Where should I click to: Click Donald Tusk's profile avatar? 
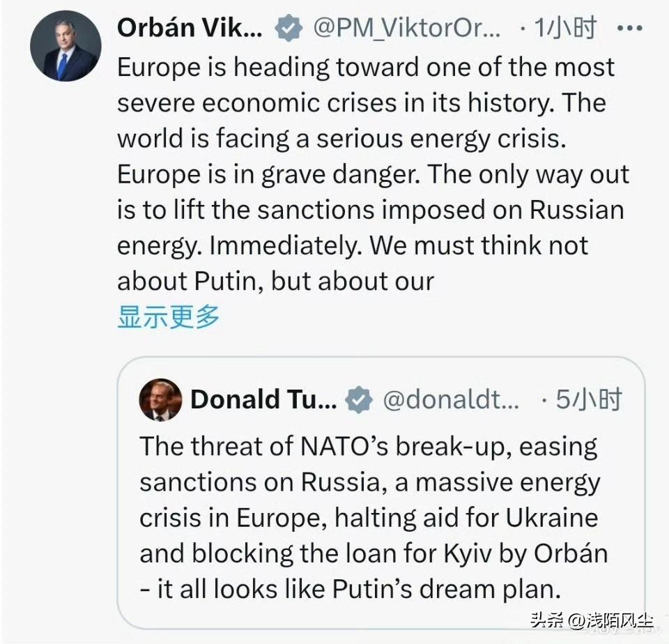(160, 399)
